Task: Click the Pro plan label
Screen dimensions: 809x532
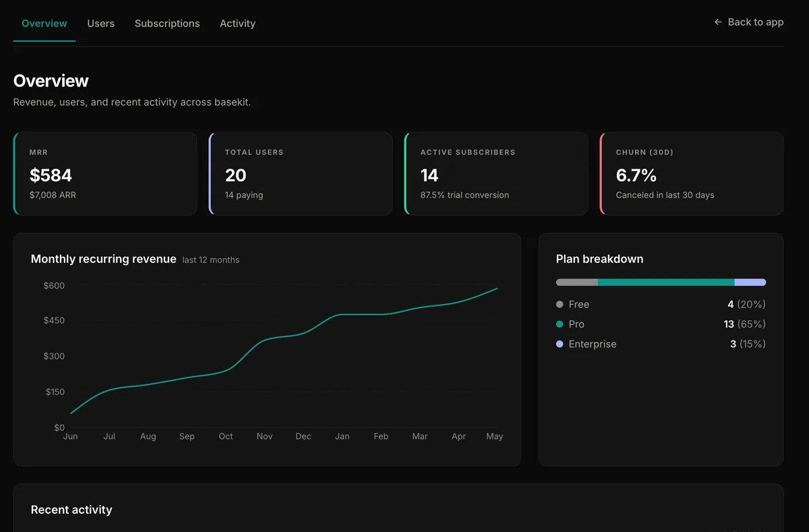Action: pyautogui.click(x=576, y=324)
